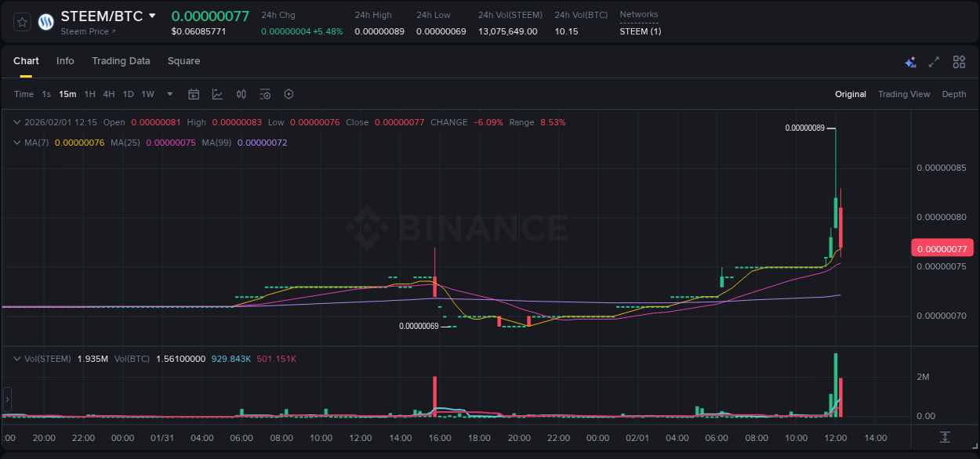Expand the extra timeframes dropdown arrow
Image resolution: width=980 pixels, height=459 pixels.
[x=169, y=94]
